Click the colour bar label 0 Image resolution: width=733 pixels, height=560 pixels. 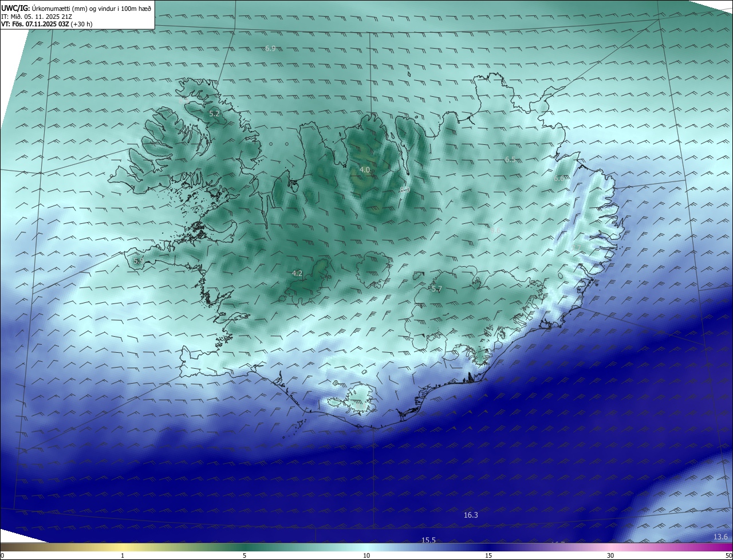[x=2, y=555]
